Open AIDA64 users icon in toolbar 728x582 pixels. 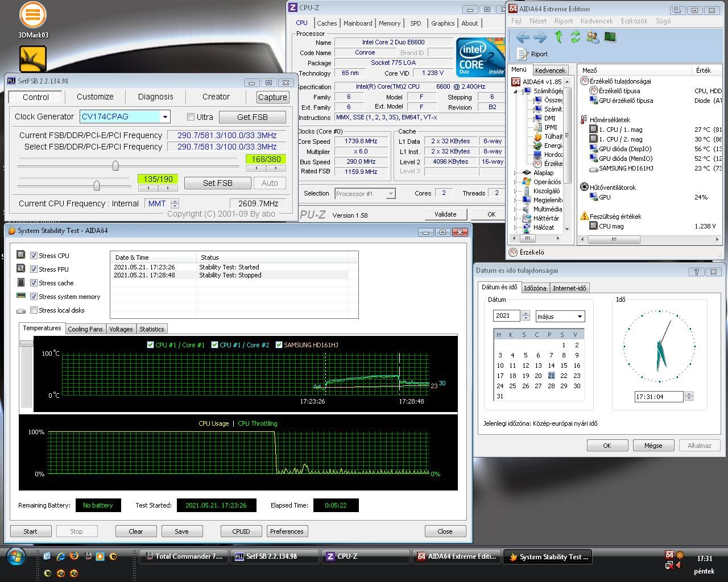point(593,38)
